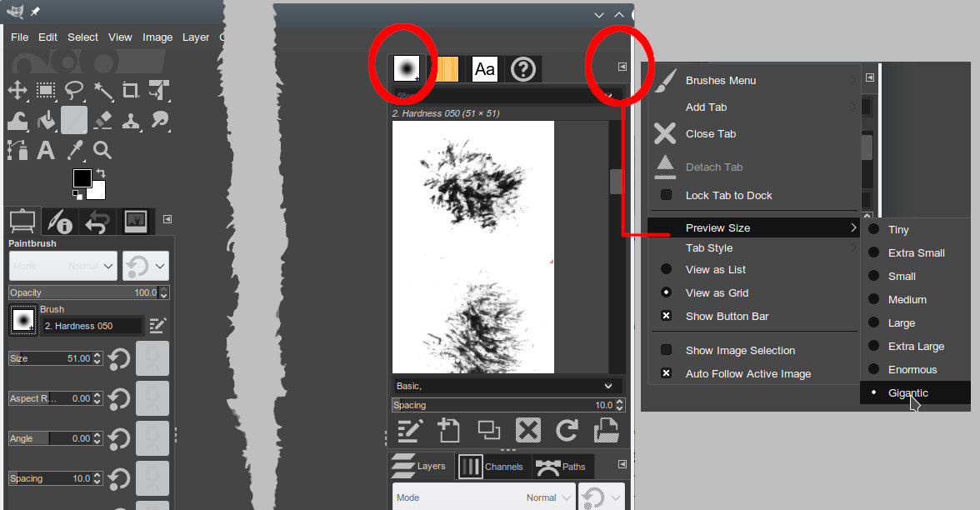
Task: Reset colors to default black and white
Action: coord(77,195)
